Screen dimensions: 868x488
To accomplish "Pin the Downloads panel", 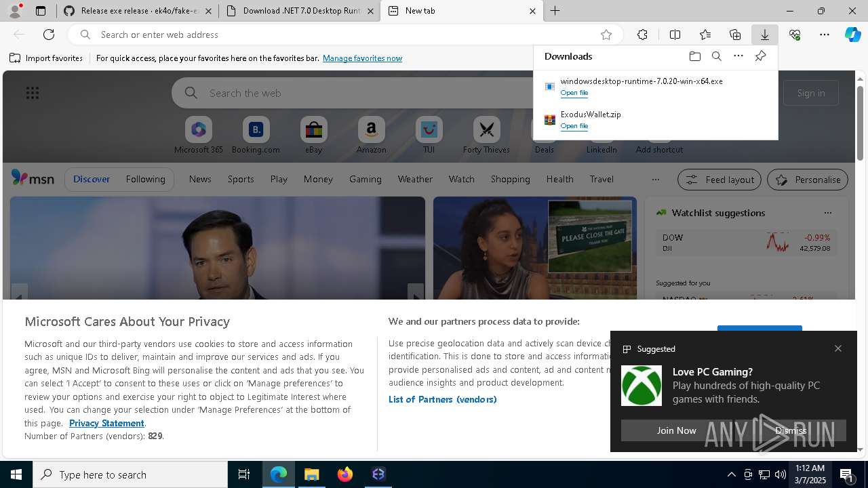I will (760, 56).
